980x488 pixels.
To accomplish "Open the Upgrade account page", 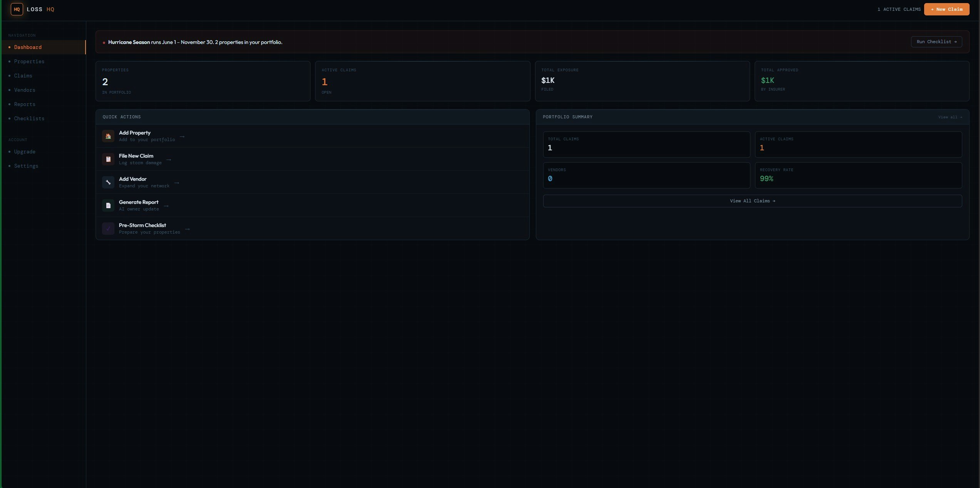I will 43,151.
